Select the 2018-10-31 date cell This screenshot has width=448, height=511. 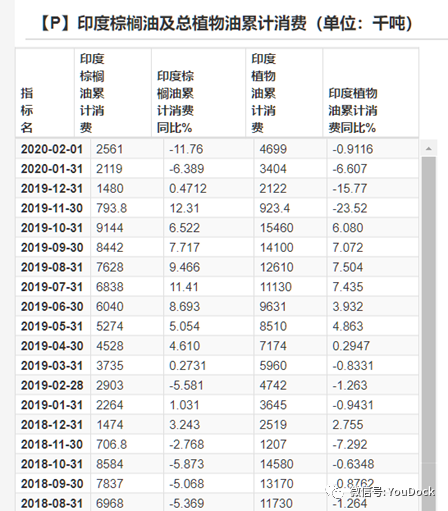point(53,464)
